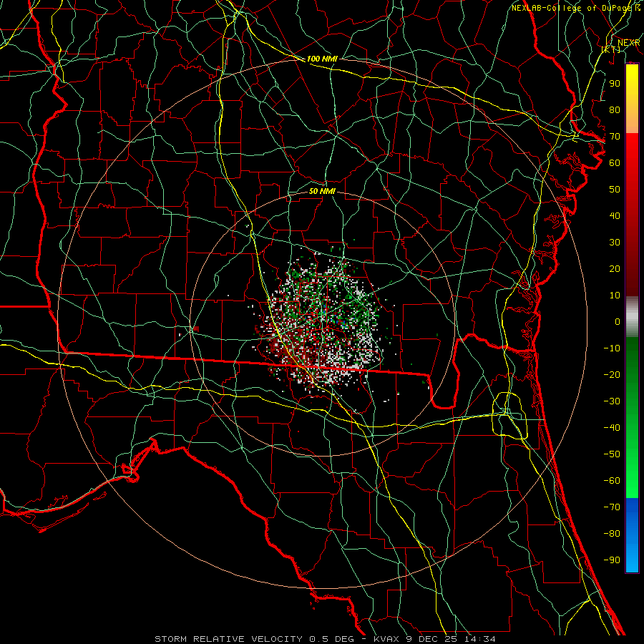This screenshot has width=644, height=644.
Task: Click the -30 value on velocity scale
Action: [612, 401]
